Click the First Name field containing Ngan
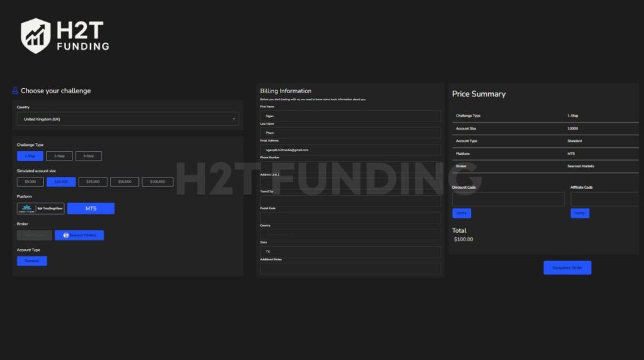The height and width of the screenshot is (360, 644). tap(350, 116)
